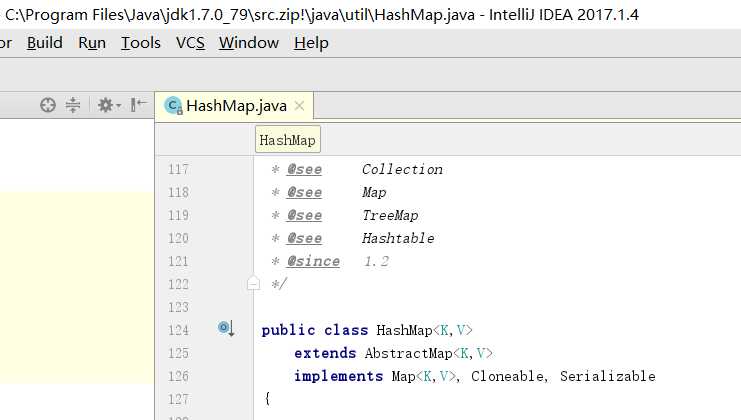Click the 'extends' keyword on line 125

pos(325,353)
